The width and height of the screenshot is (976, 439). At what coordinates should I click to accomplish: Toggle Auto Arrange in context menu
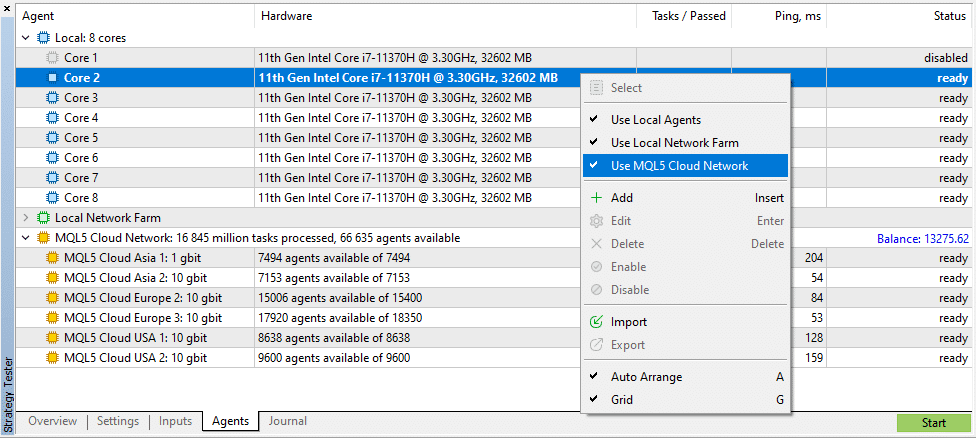[x=646, y=377]
